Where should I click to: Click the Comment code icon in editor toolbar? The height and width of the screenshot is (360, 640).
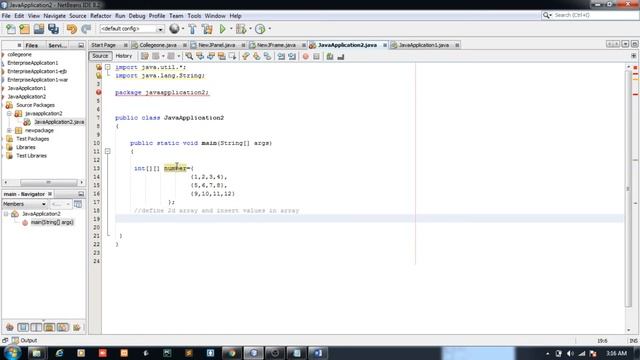pyautogui.click(x=330, y=56)
